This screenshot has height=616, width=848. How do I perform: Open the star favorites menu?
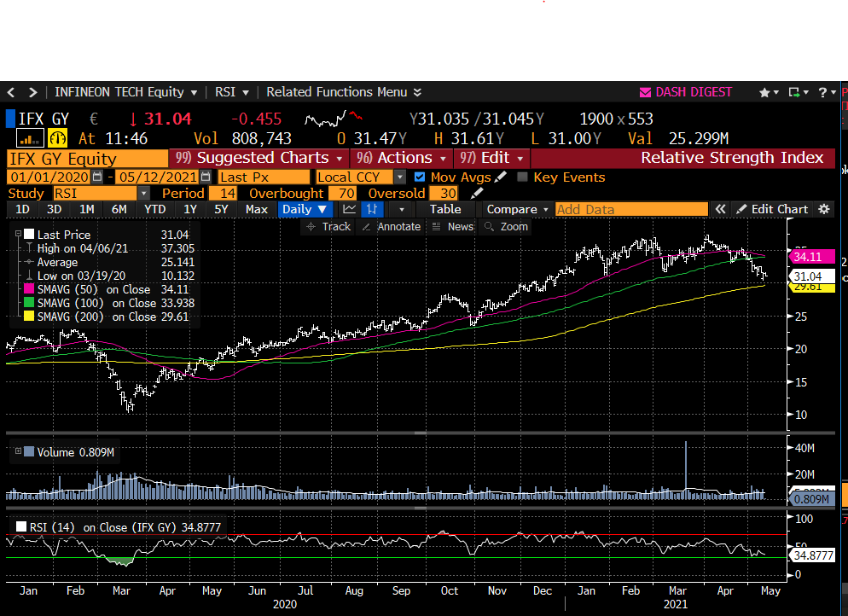pos(769,92)
